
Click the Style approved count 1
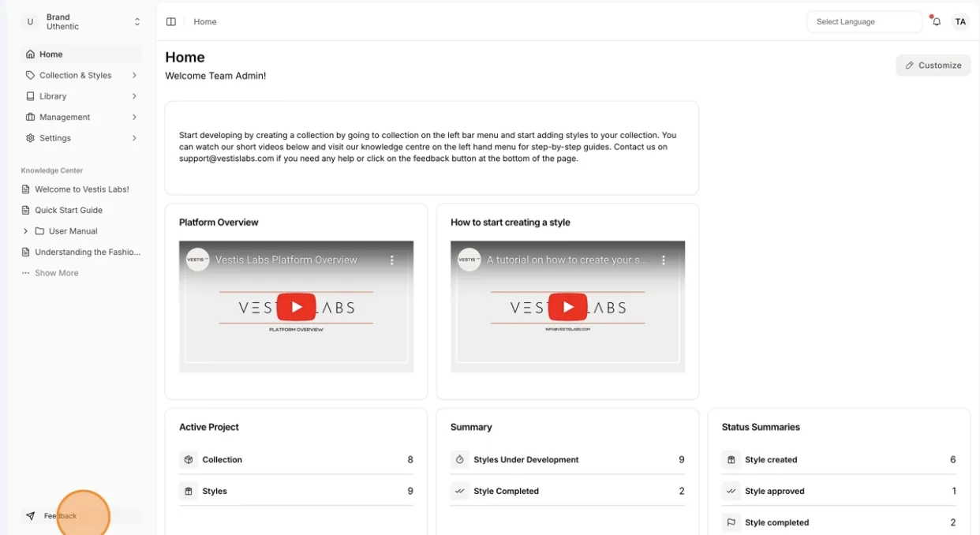[954, 491]
